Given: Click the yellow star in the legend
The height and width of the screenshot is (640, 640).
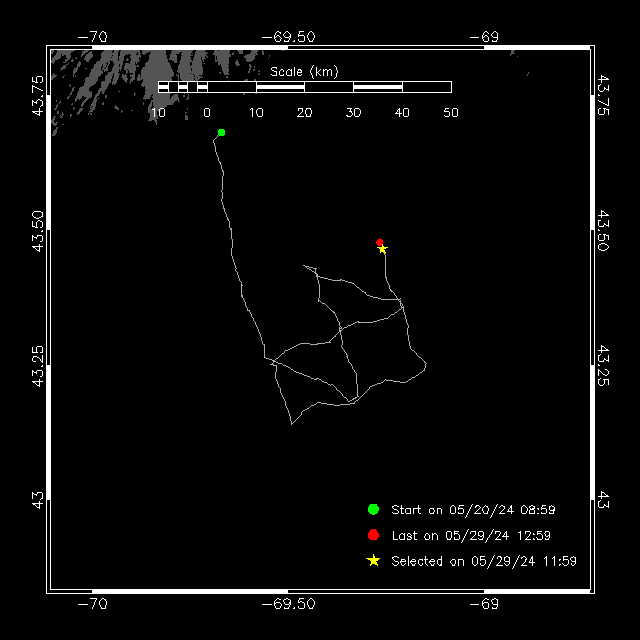Looking at the screenshot, I should click(x=373, y=560).
